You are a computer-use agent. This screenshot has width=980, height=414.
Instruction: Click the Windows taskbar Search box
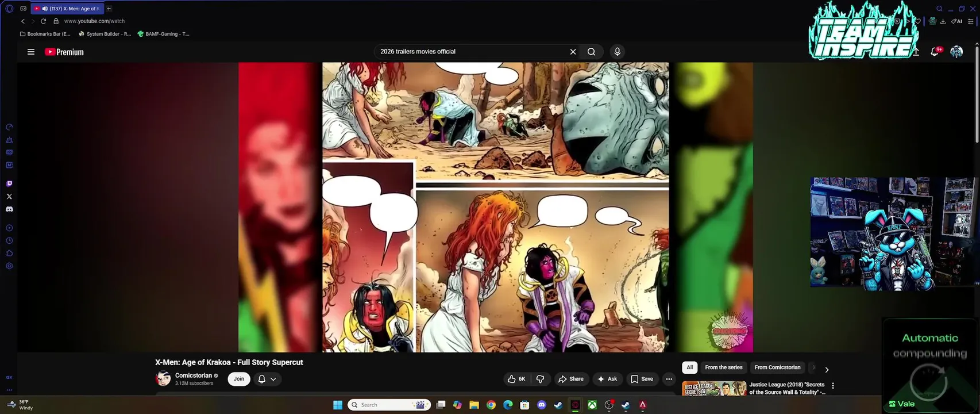[389, 405]
